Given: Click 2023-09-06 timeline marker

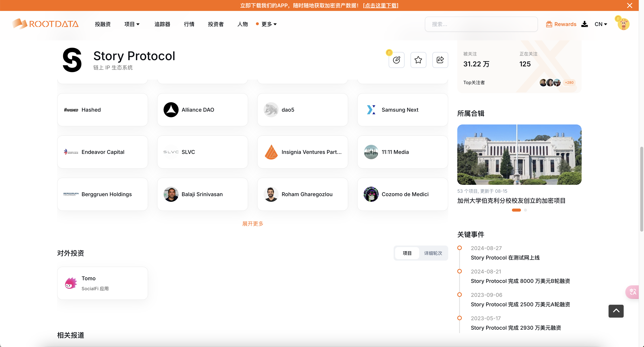Looking at the screenshot, I should click(x=460, y=295).
